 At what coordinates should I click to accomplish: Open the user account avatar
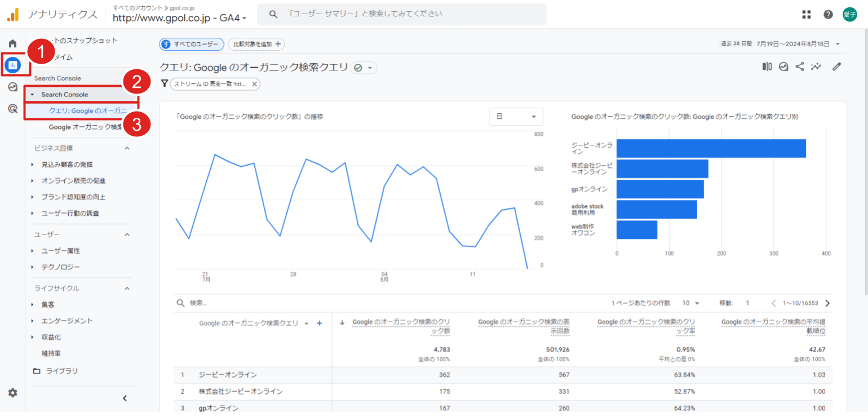(849, 15)
